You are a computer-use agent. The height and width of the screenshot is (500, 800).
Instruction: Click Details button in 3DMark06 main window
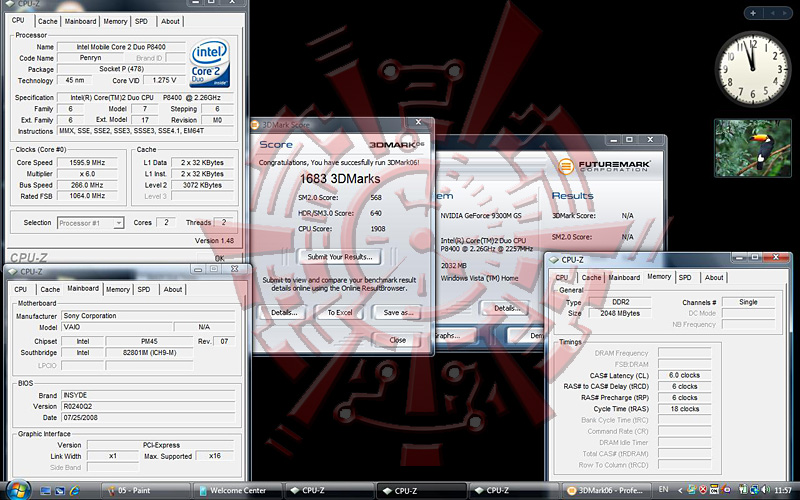coord(507,308)
